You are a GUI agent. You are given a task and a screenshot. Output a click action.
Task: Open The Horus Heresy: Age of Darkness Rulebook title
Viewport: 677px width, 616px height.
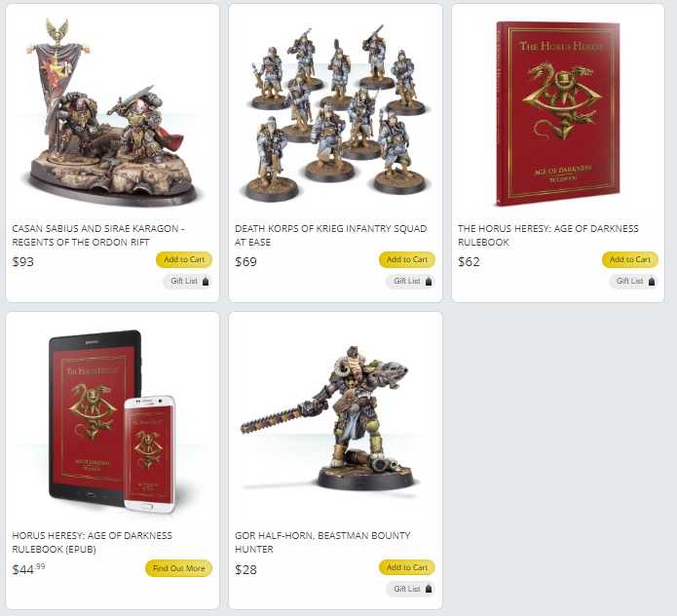pyautogui.click(x=548, y=236)
